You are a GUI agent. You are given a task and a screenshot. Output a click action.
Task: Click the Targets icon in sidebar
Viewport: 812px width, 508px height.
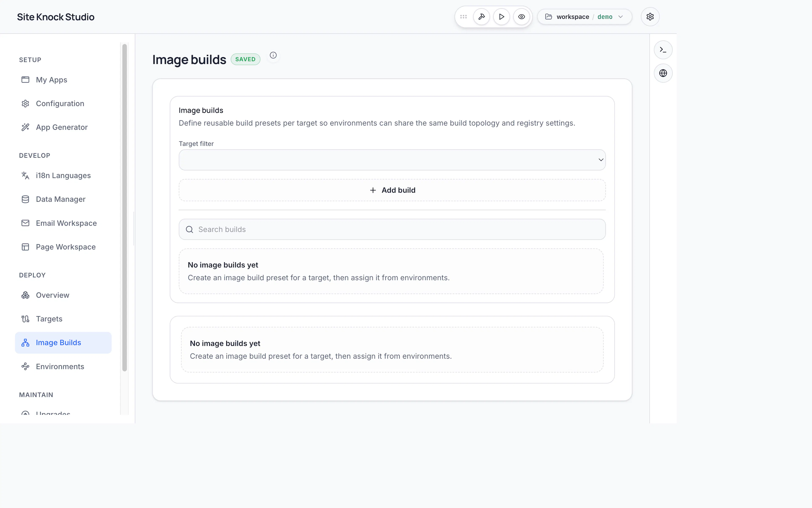tap(26, 319)
